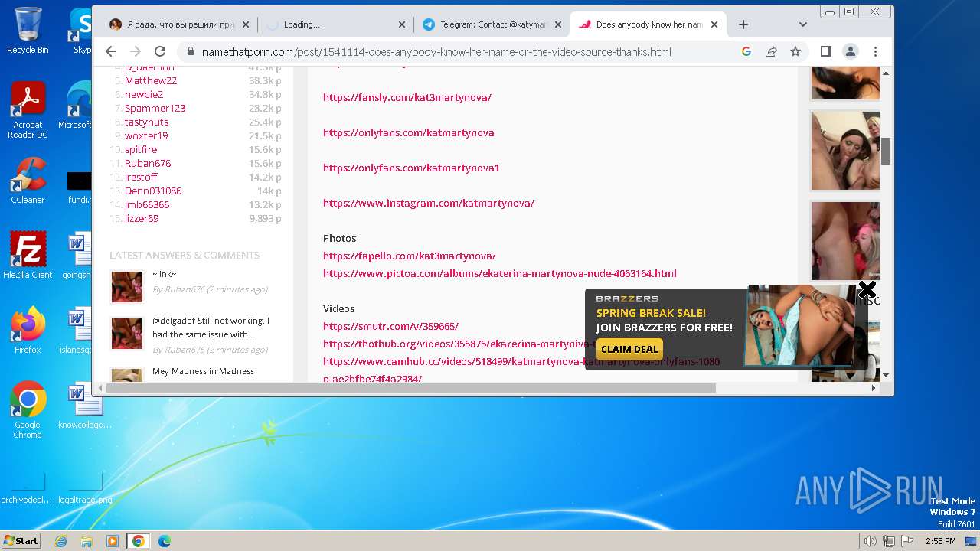
Task: Open user spitfire profile link
Action: (x=141, y=149)
